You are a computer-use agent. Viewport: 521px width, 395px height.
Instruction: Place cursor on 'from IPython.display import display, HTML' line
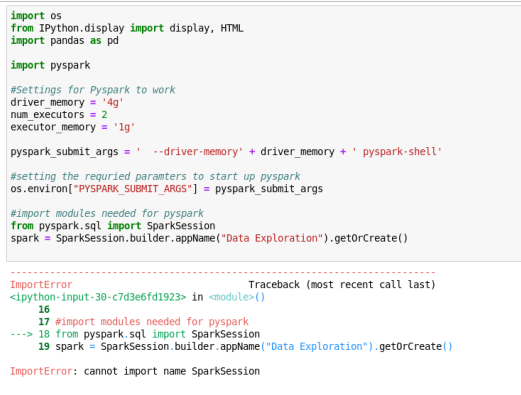(127, 28)
